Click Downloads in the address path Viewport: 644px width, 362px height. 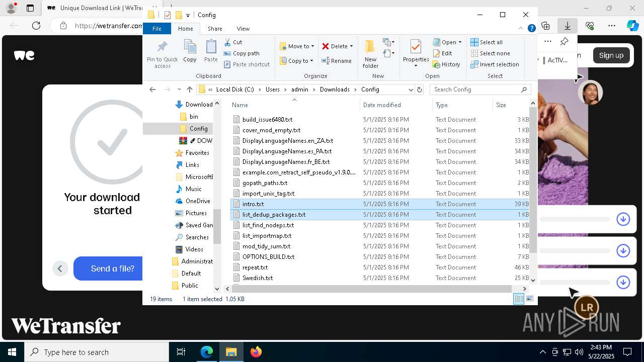[x=335, y=89]
